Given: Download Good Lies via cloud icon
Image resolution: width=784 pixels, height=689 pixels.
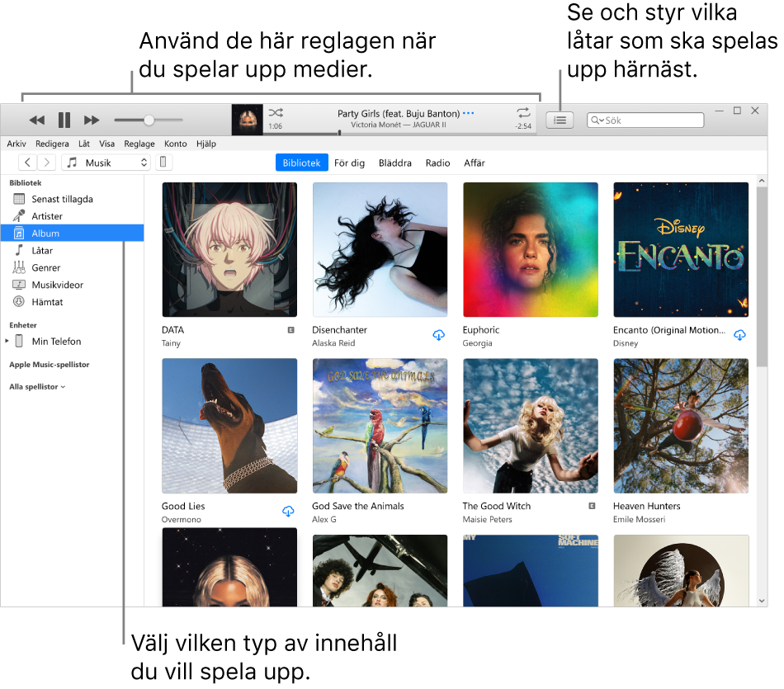Looking at the screenshot, I should (x=288, y=511).
